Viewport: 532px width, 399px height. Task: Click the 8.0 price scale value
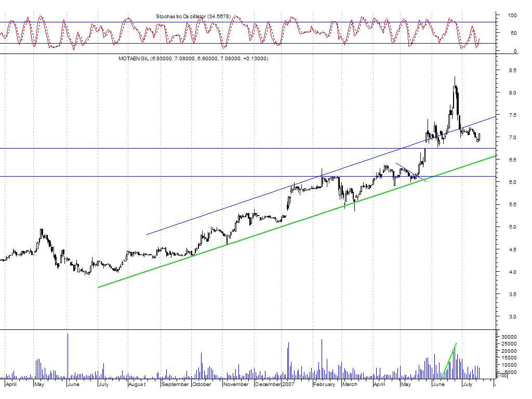(512, 92)
